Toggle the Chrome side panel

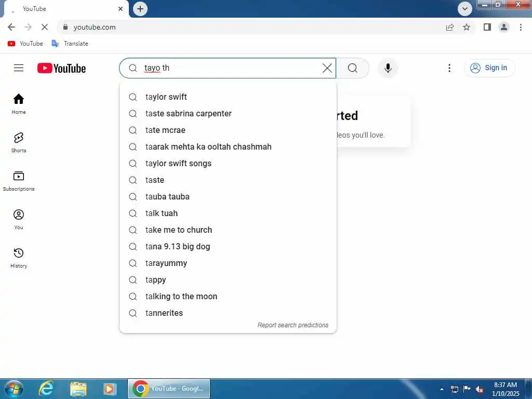[x=487, y=27]
